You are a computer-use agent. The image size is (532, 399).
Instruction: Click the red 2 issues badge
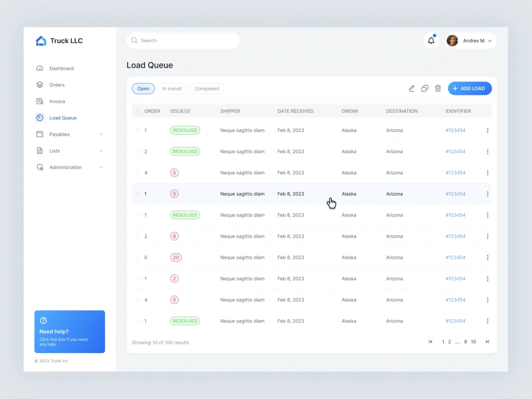174,279
